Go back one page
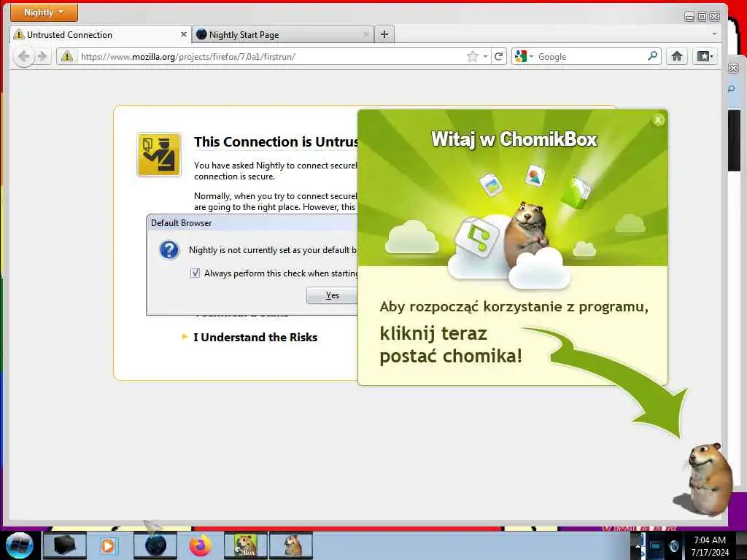 click(x=23, y=57)
